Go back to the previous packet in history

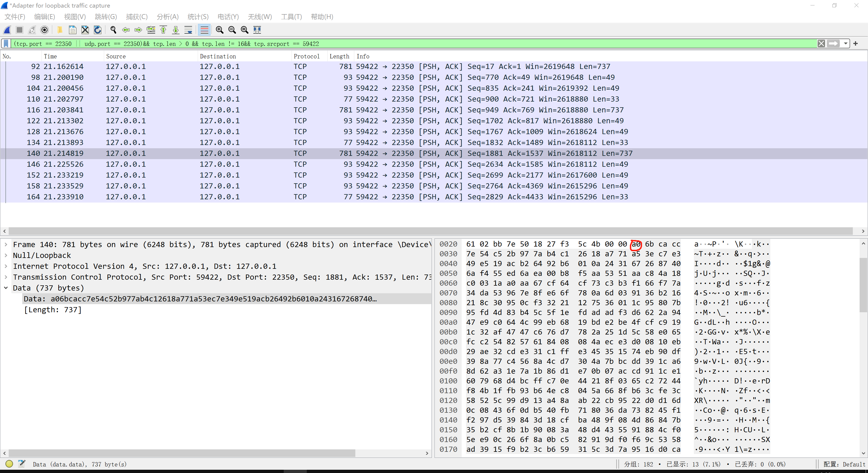(x=126, y=30)
